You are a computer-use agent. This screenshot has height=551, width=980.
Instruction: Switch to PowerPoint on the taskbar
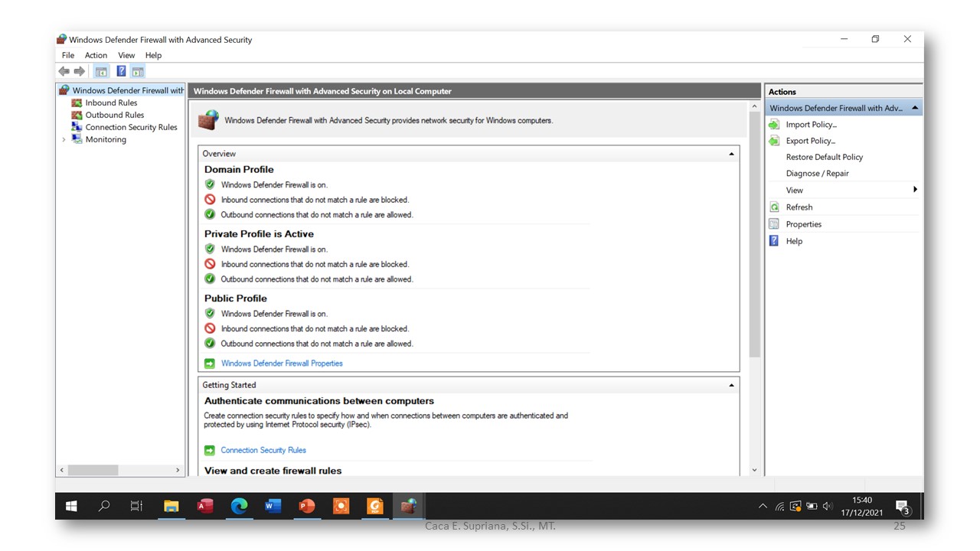pos(307,506)
